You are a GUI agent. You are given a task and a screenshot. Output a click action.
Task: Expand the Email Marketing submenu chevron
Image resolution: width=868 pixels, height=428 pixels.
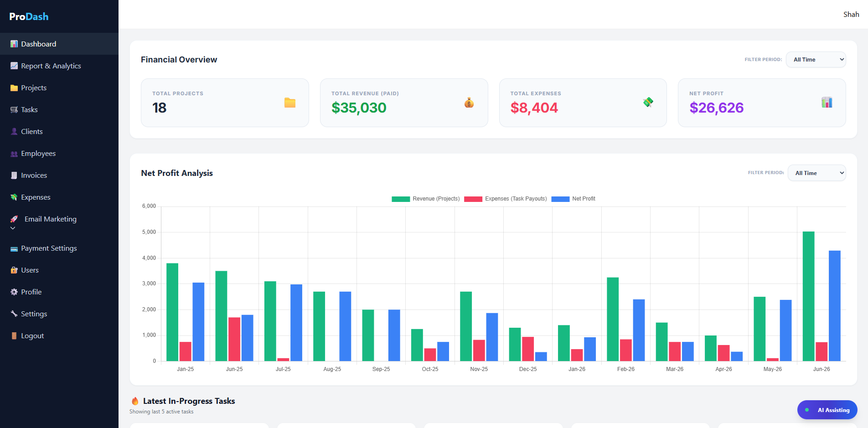(x=13, y=228)
